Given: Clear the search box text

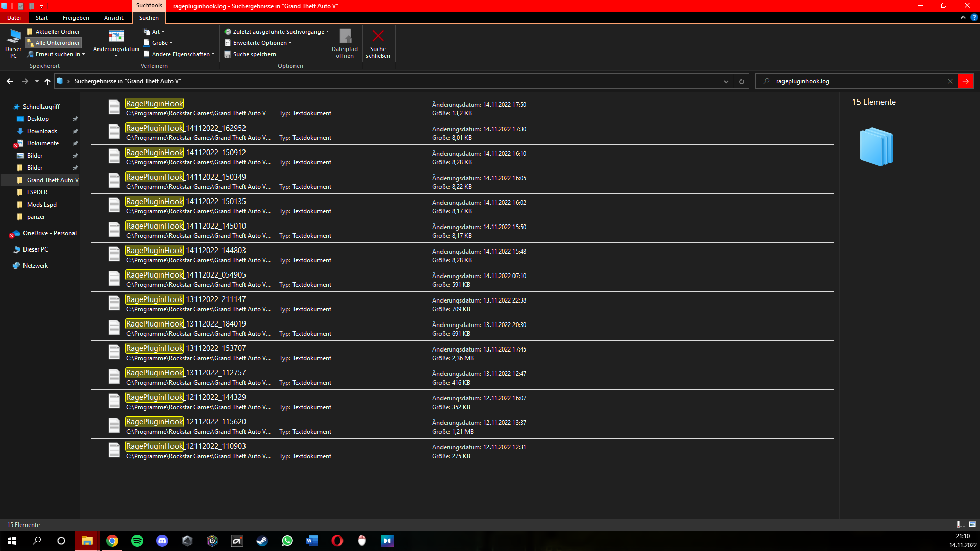Looking at the screenshot, I should (950, 81).
